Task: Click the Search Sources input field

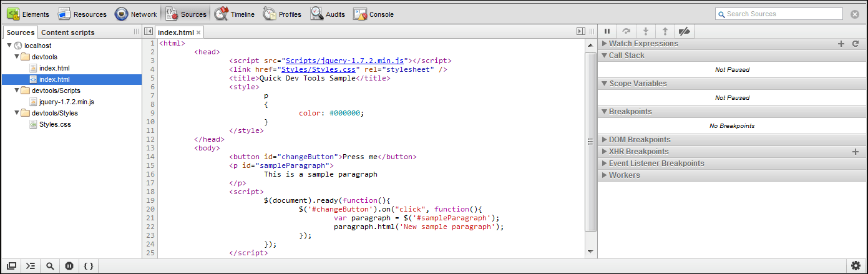Action: click(779, 14)
